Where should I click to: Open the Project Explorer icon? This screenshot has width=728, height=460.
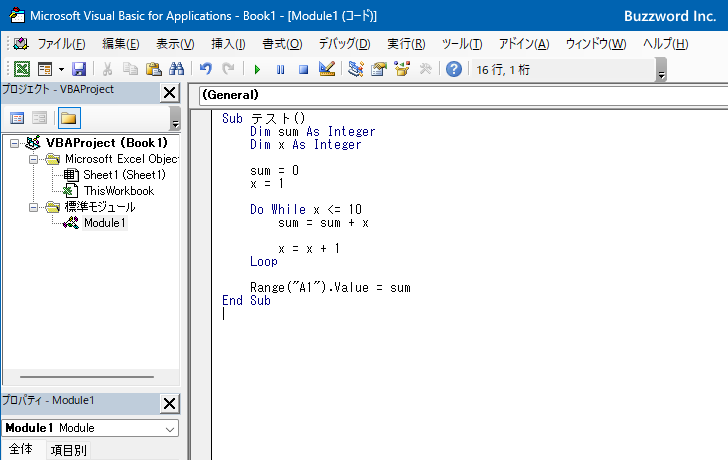(x=356, y=69)
